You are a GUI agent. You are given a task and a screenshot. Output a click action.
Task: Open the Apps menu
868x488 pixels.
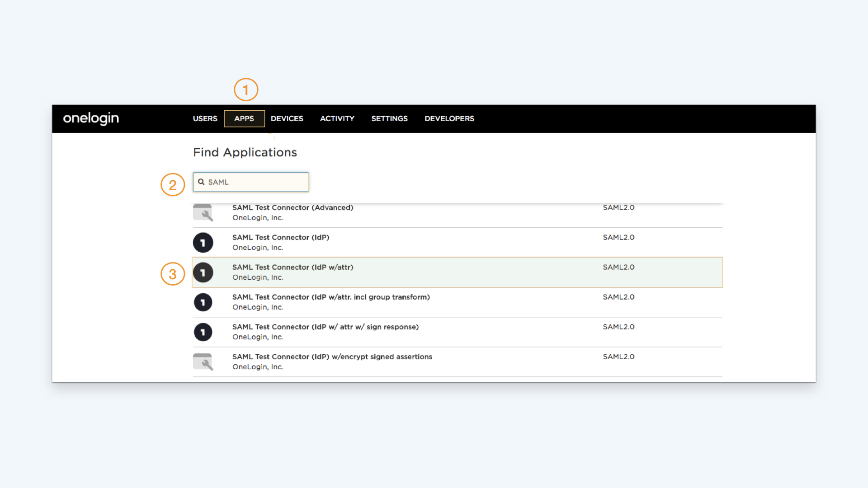(x=244, y=118)
